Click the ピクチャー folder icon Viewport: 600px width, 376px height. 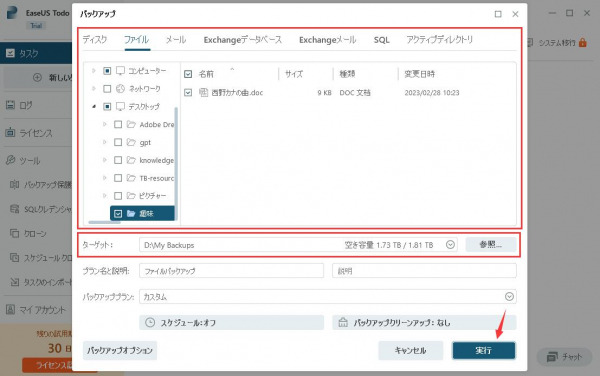coord(131,195)
